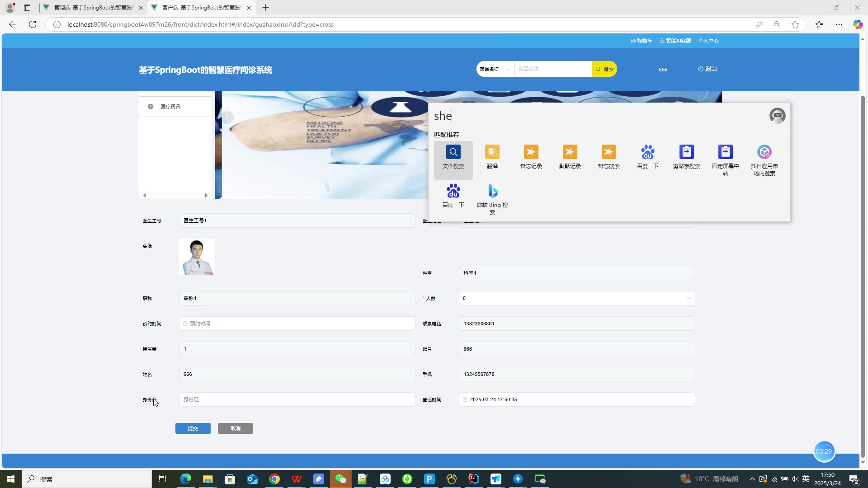868x488 pixels.
Task: Open the 剪贴板搜索 clipboard search icon
Action: point(686,157)
